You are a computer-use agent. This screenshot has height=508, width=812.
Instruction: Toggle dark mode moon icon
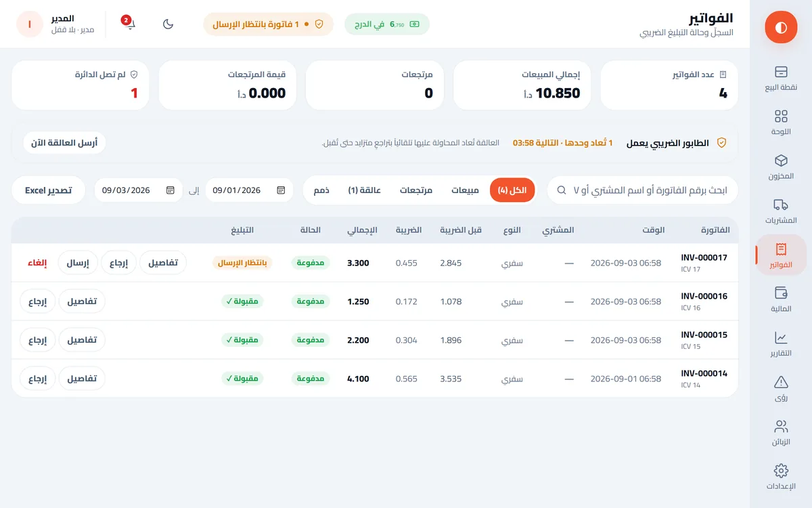click(x=168, y=24)
